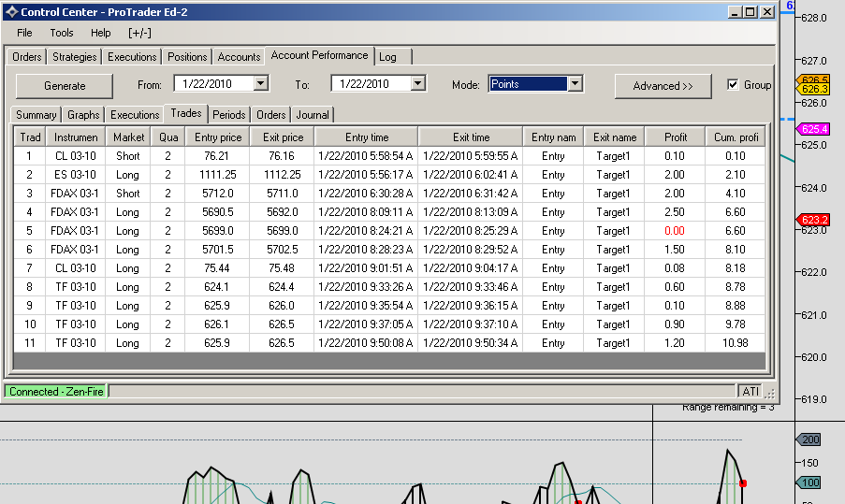The height and width of the screenshot is (504, 845).
Task: Switch to the Orders main tab
Action: tap(26, 56)
